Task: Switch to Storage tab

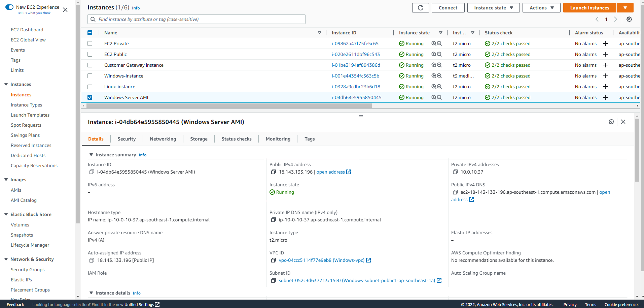Action: click(x=199, y=139)
